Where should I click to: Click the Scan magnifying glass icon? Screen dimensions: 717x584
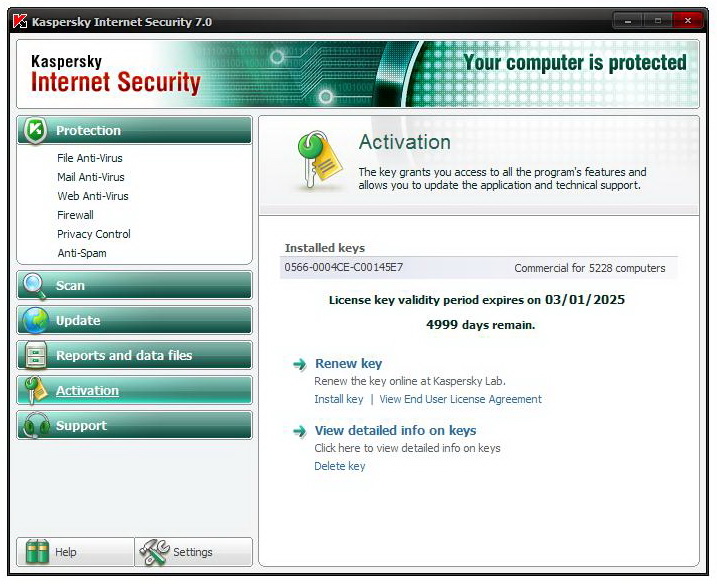pos(34,285)
